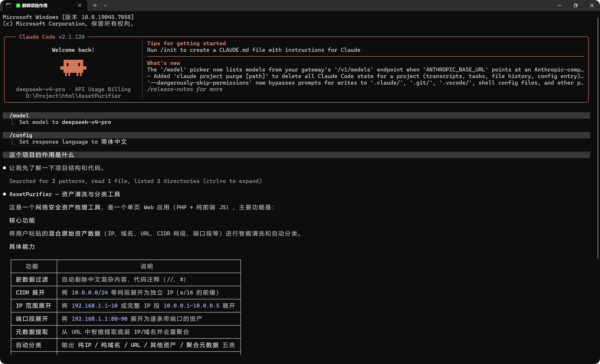
Task: Click 'Set model to deepseek-v4-pro' line
Action: click(65, 122)
